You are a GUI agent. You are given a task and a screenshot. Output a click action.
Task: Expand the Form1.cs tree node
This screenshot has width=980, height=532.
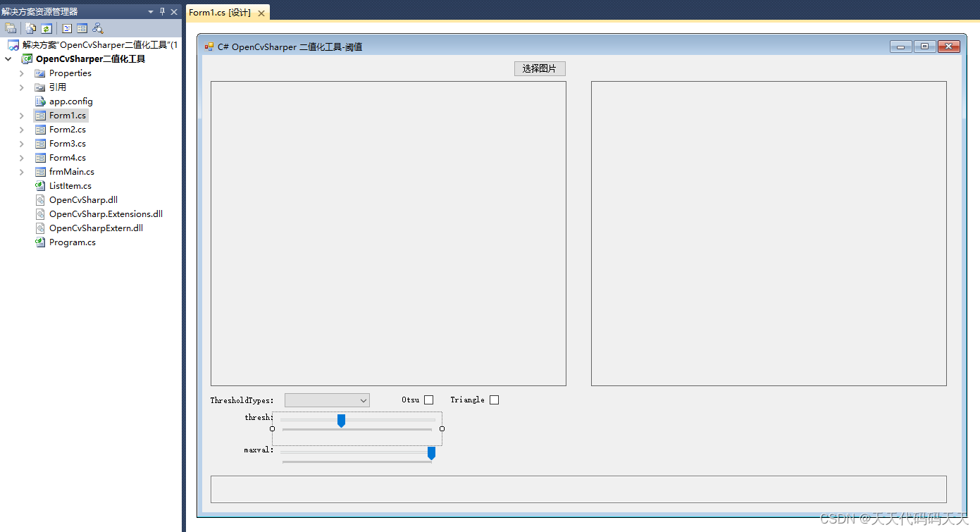coord(20,115)
